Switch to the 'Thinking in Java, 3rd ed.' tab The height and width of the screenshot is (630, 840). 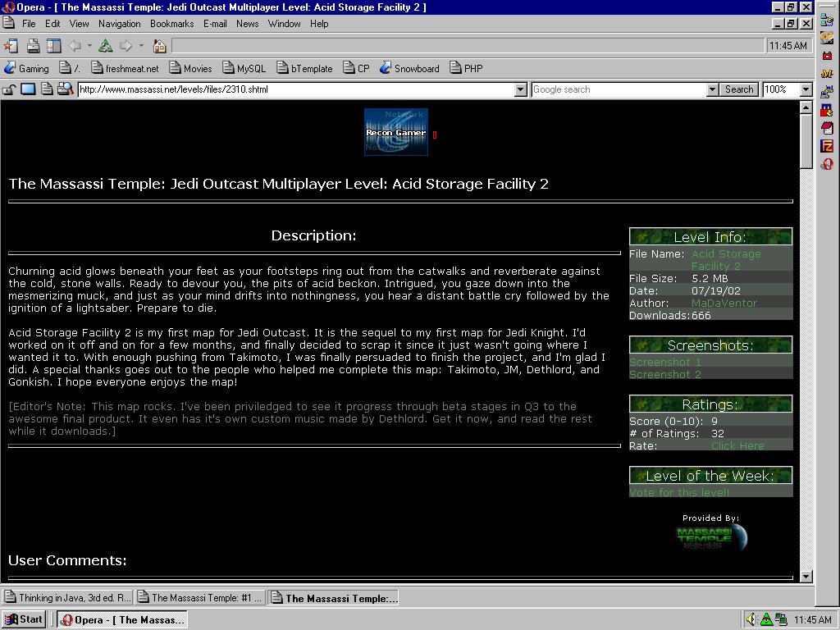pyautogui.click(x=67, y=598)
